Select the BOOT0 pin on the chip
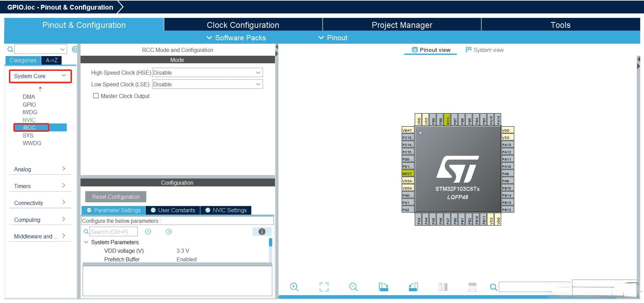Viewport: 644px width, 303px height. 447,120
